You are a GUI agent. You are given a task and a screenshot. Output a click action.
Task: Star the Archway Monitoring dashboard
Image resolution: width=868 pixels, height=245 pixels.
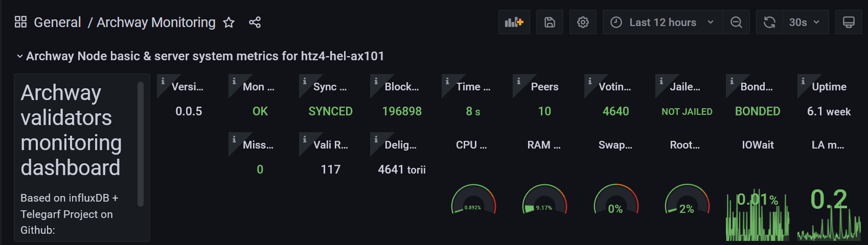229,22
